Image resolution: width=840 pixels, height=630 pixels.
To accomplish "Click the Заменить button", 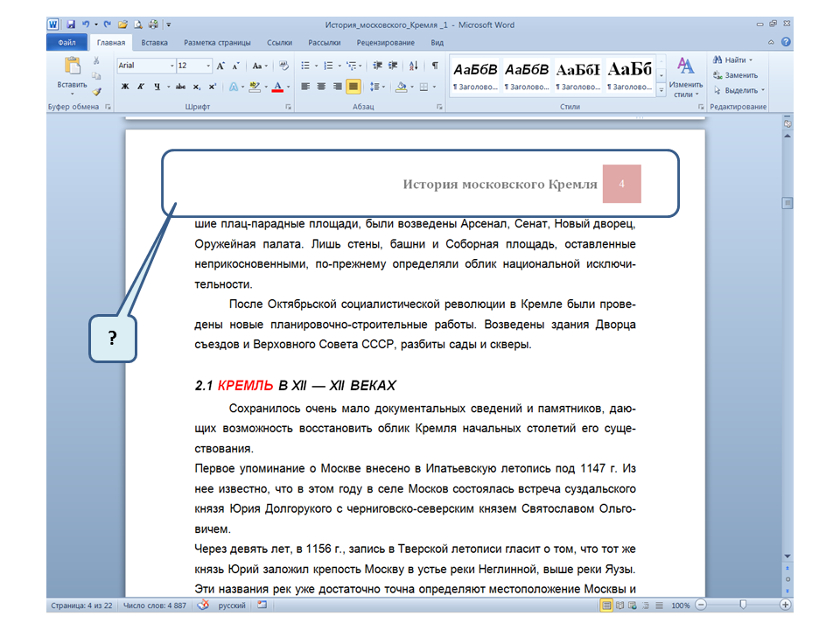I will pos(739,75).
